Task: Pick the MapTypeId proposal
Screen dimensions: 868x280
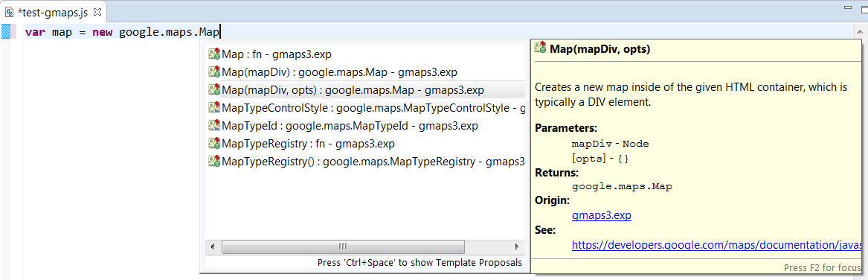Action: (365, 126)
